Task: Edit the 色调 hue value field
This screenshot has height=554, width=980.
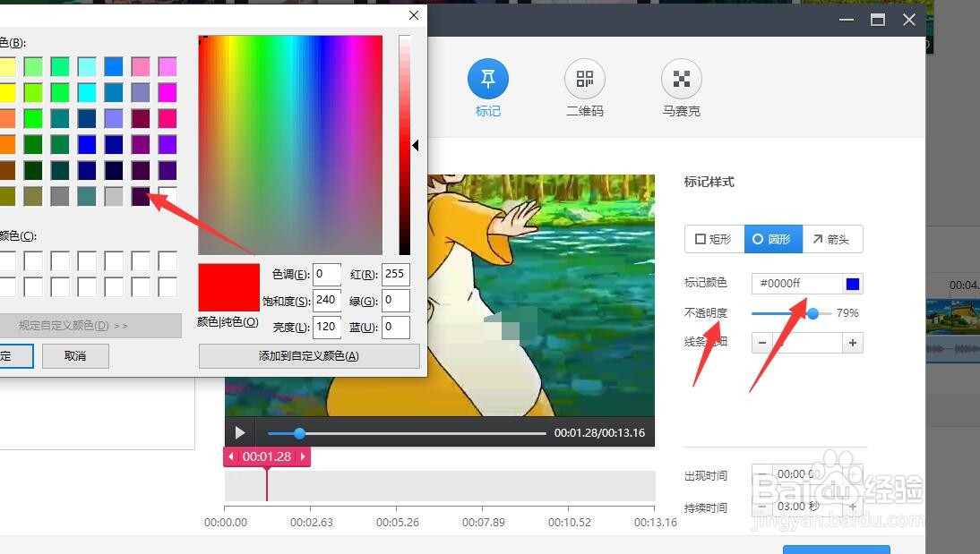Action: [327, 274]
